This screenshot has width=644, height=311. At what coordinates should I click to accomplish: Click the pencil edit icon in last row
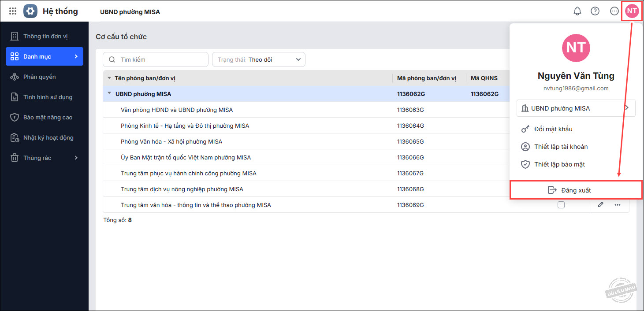600,205
